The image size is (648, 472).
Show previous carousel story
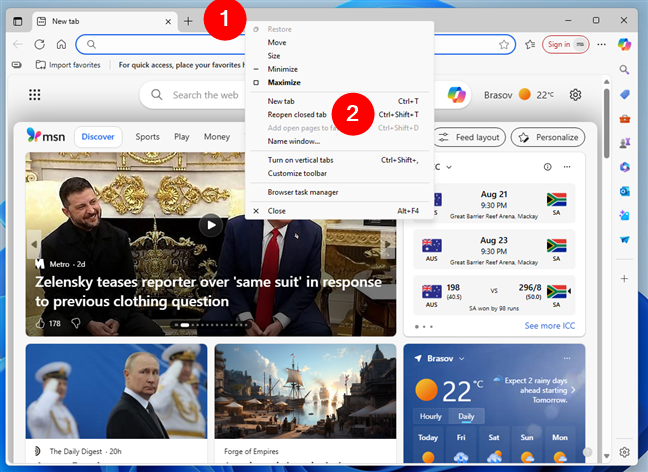click(x=34, y=244)
